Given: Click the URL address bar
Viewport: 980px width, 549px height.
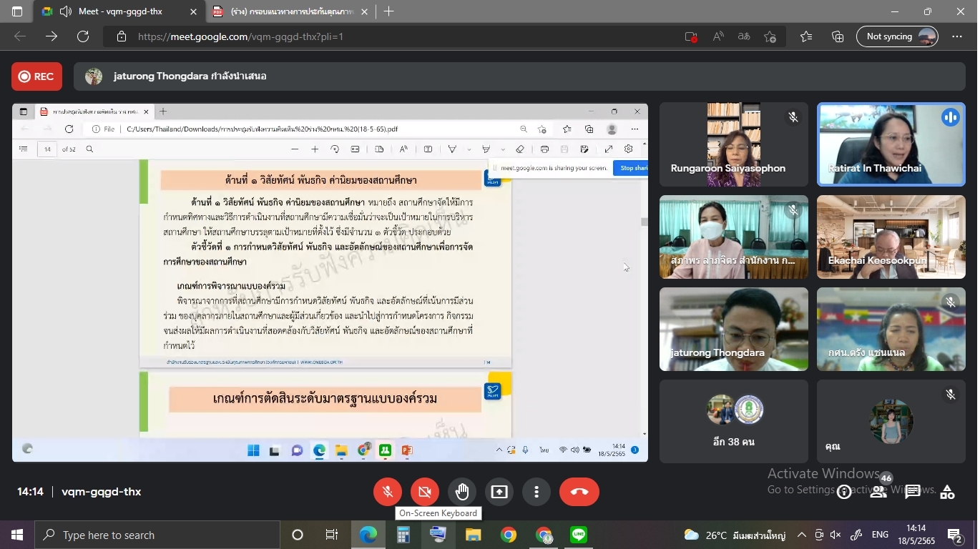Looking at the screenshot, I should click(401, 36).
